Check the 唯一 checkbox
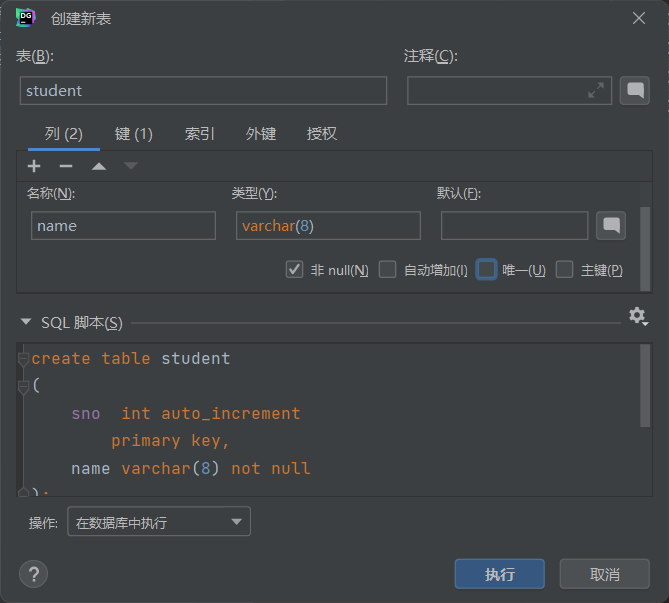The height and width of the screenshot is (603, 669). tap(486, 270)
